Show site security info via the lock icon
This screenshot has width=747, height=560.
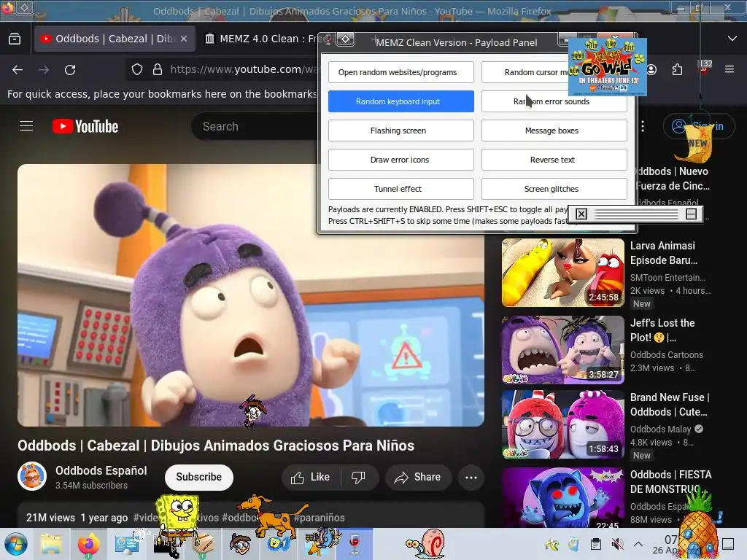coord(158,69)
